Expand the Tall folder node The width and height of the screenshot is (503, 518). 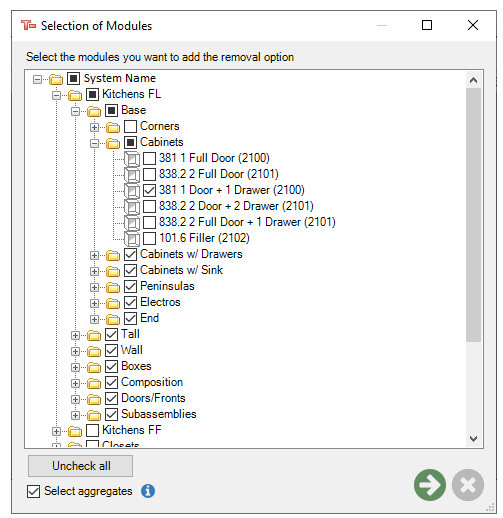pyautogui.click(x=75, y=336)
